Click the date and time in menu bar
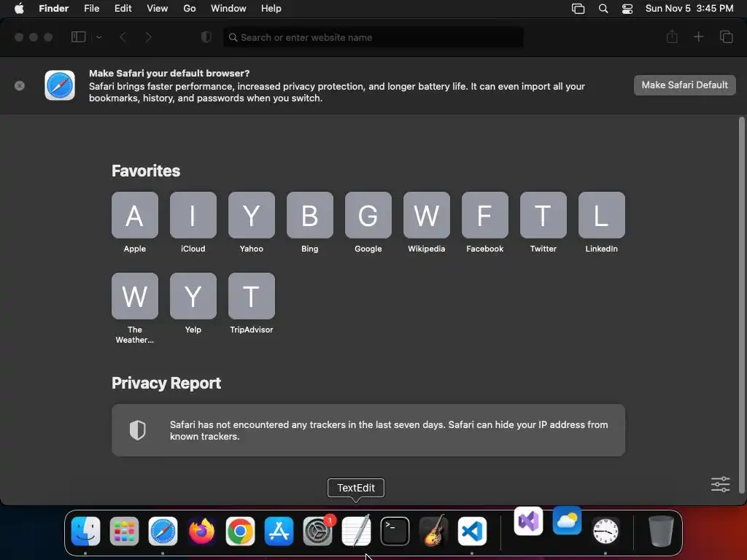This screenshot has width=747, height=560. [689, 9]
